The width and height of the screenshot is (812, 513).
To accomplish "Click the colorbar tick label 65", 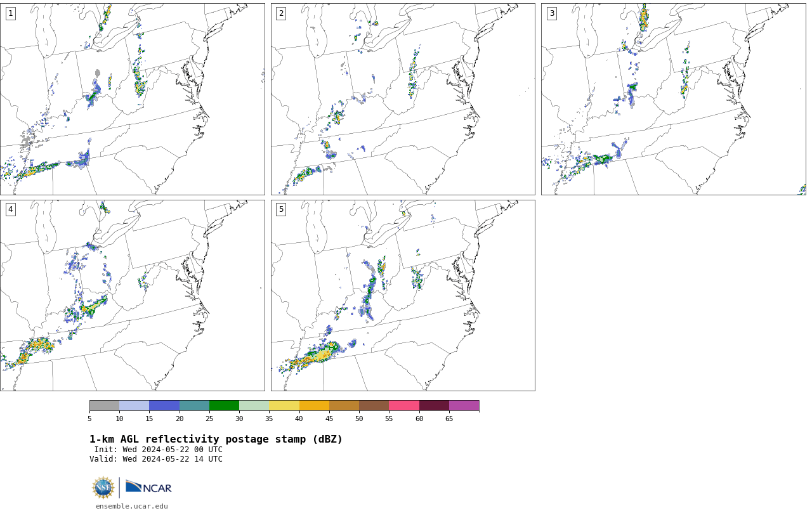I will click(x=449, y=419).
